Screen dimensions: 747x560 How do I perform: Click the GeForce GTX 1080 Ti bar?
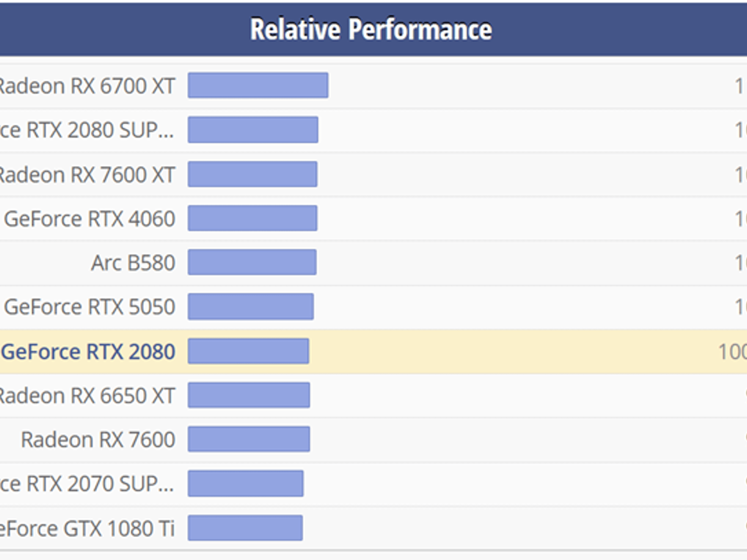(x=245, y=528)
